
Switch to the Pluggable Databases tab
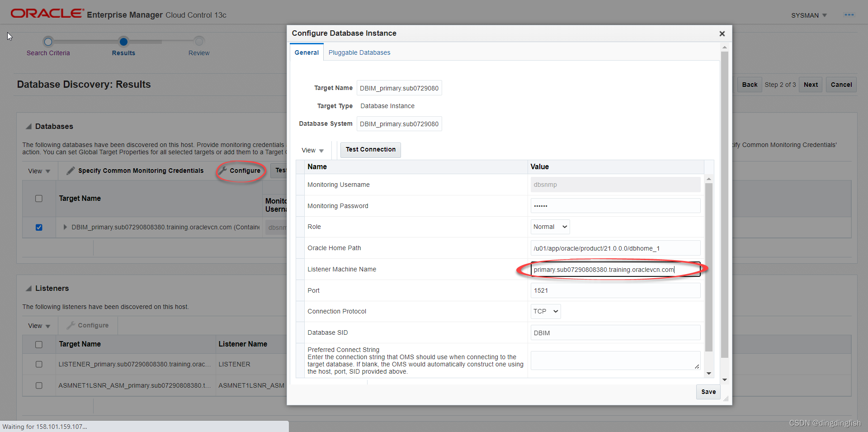[359, 52]
